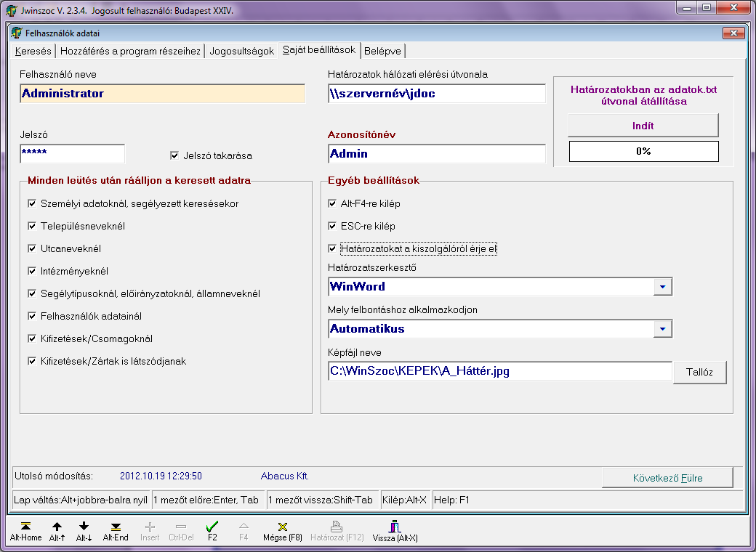Click the Tallóz browse button

click(699, 372)
